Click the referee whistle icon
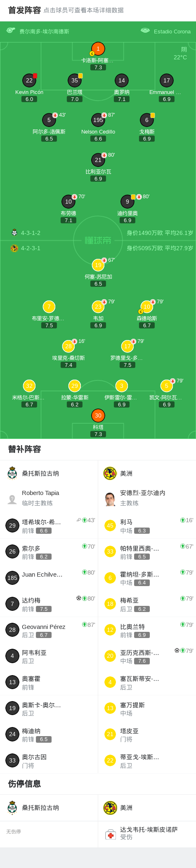 [x=11, y=30]
